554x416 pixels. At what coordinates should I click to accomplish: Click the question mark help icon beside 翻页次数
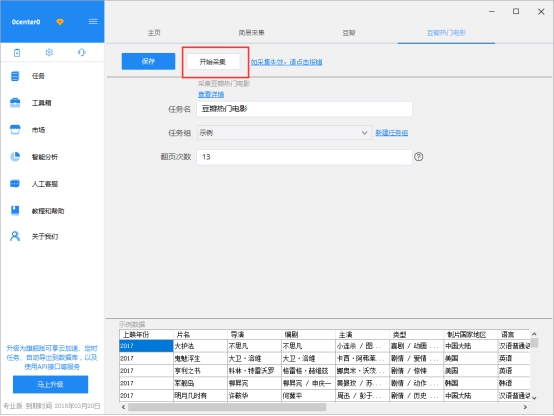tap(419, 157)
